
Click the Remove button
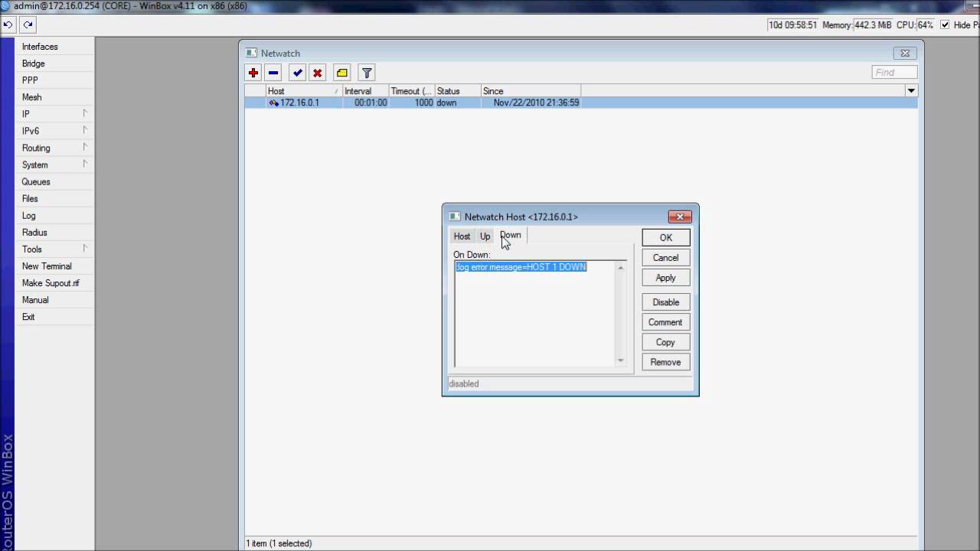click(x=666, y=362)
